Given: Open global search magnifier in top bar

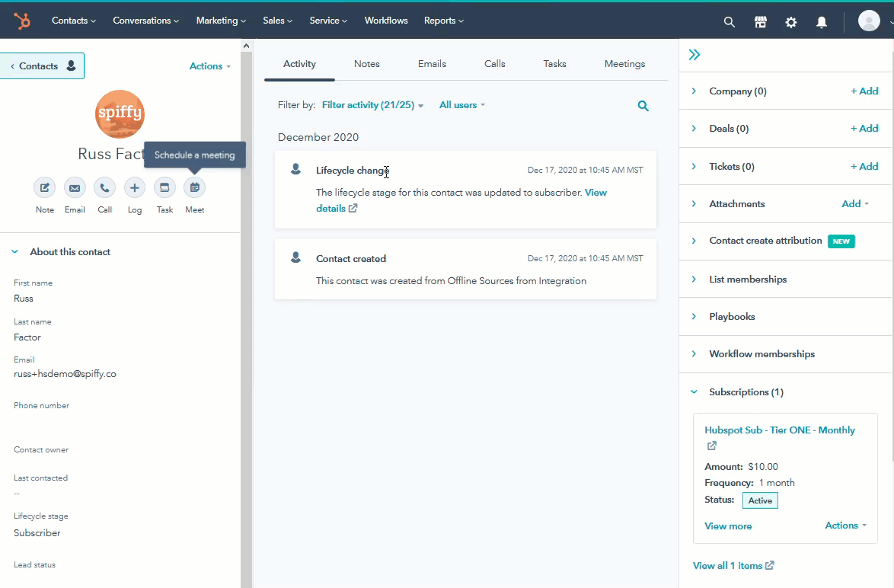Looking at the screenshot, I should coord(729,21).
